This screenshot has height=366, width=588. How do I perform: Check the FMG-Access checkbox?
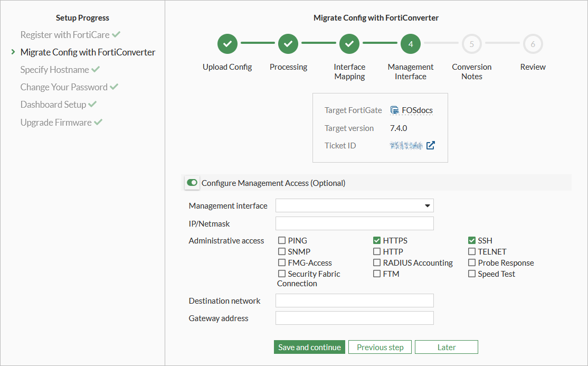282,263
